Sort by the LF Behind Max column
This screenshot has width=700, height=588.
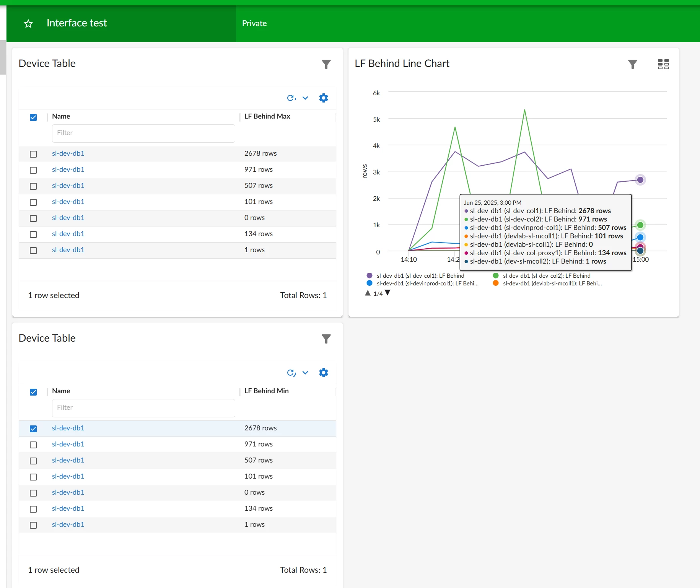[267, 116]
